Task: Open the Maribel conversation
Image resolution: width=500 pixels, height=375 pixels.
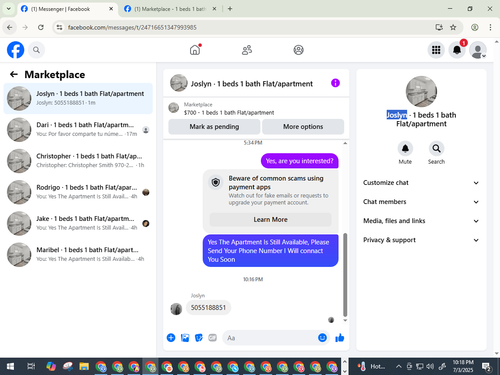Action: tap(78, 255)
